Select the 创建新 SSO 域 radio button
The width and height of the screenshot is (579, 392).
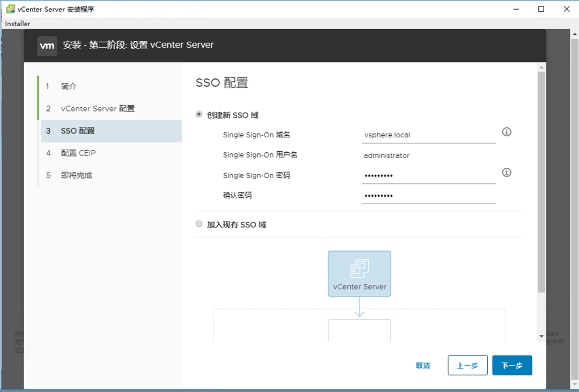(199, 115)
